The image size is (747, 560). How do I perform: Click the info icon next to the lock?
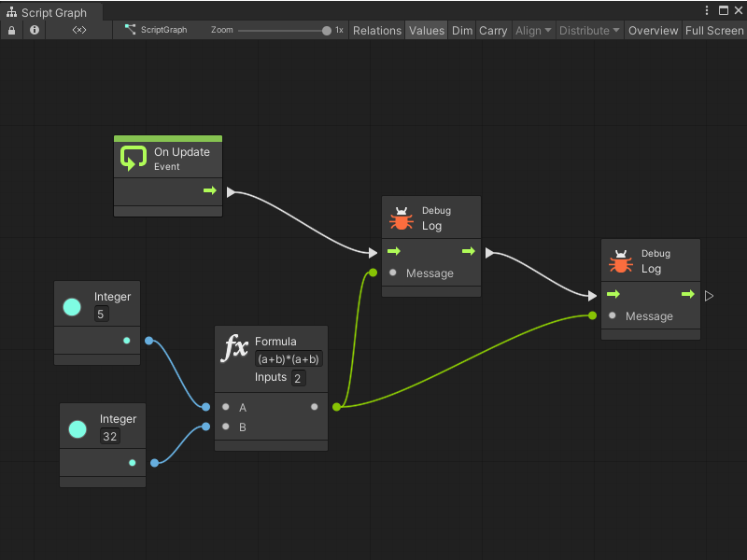34,30
